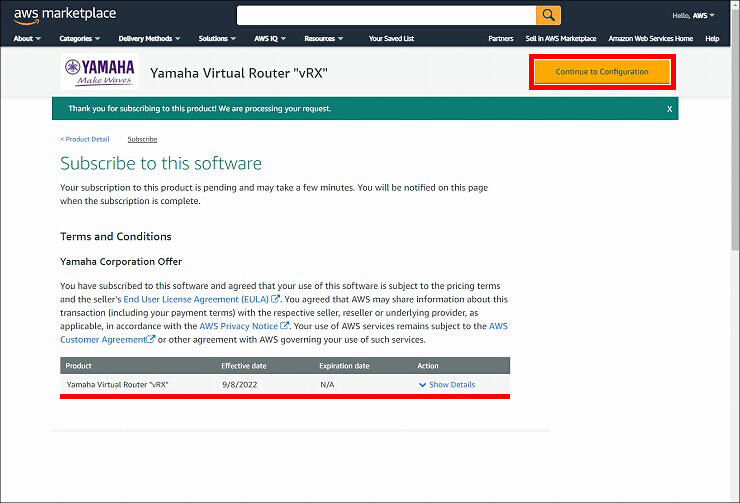Click the Yamaha Virtual Router "vRX" table cell
This screenshot has width=740, height=503.
(117, 385)
